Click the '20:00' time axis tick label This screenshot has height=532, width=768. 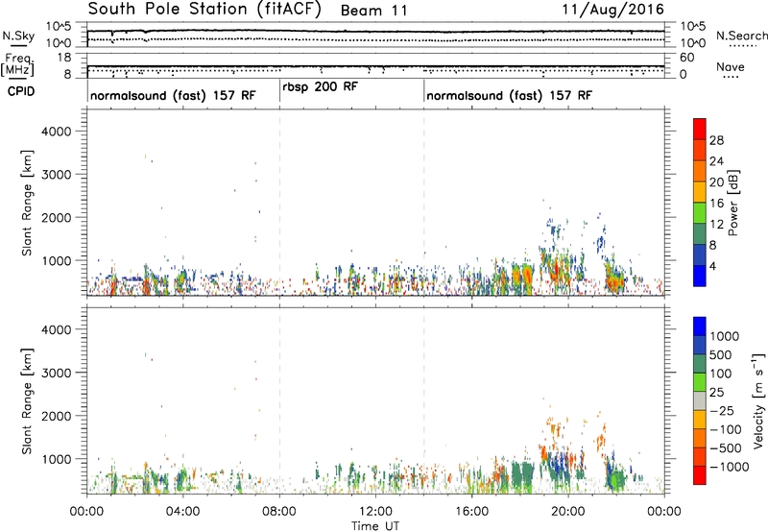click(567, 512)
